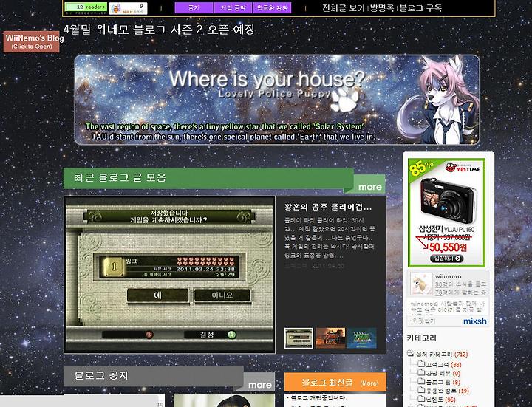The image size is (532, 407).
Task: Click more on the 최근 블로그 글 모음 header
Action: tap(370, 187)
